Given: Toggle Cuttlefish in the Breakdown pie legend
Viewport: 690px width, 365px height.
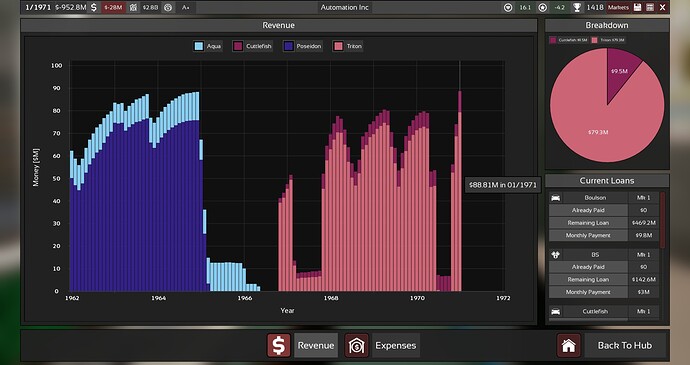Looking at the screenshot, I should tap(568, 40).
